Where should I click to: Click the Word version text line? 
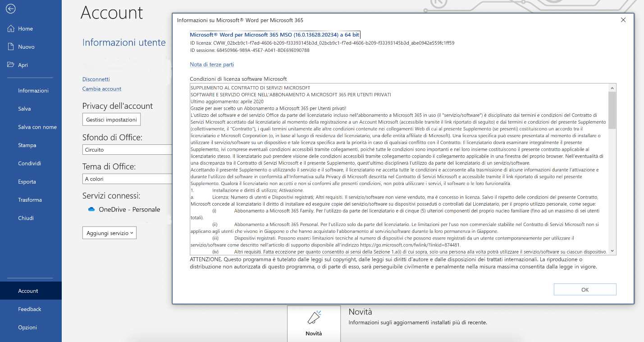(274, 35)
